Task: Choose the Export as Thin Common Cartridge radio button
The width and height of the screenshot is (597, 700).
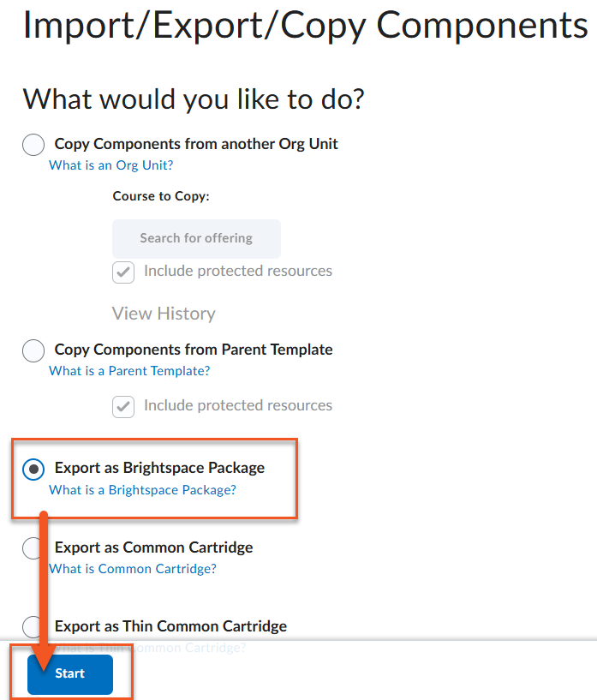Action: pyautogui.click(x=32, y=627)
